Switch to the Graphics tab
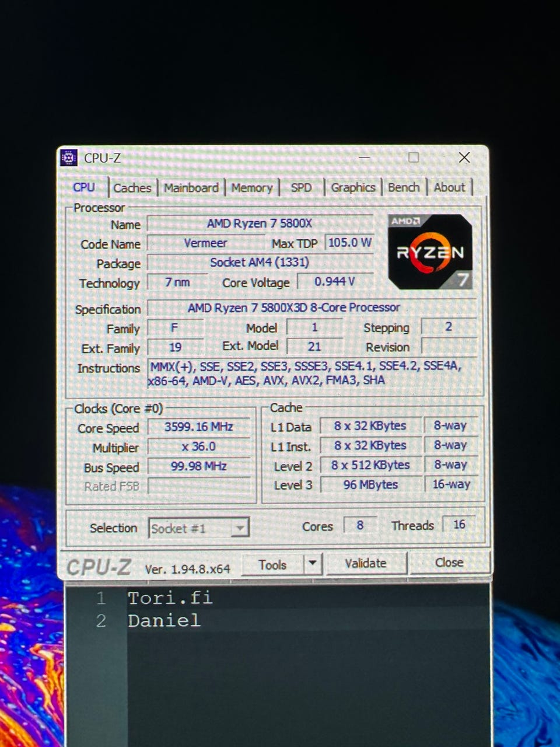This screenshot has width=560, height=747. point(352,188)
